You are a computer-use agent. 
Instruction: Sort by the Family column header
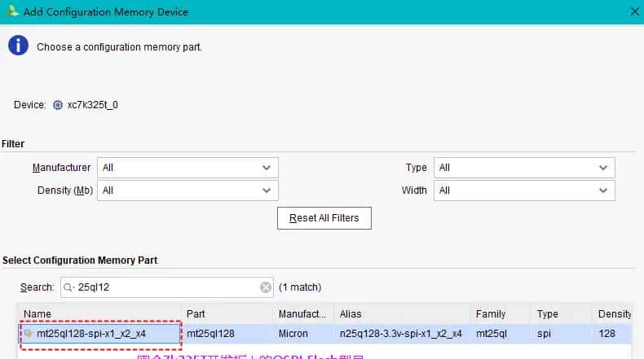pyautogui.click(x=499, y=314)
